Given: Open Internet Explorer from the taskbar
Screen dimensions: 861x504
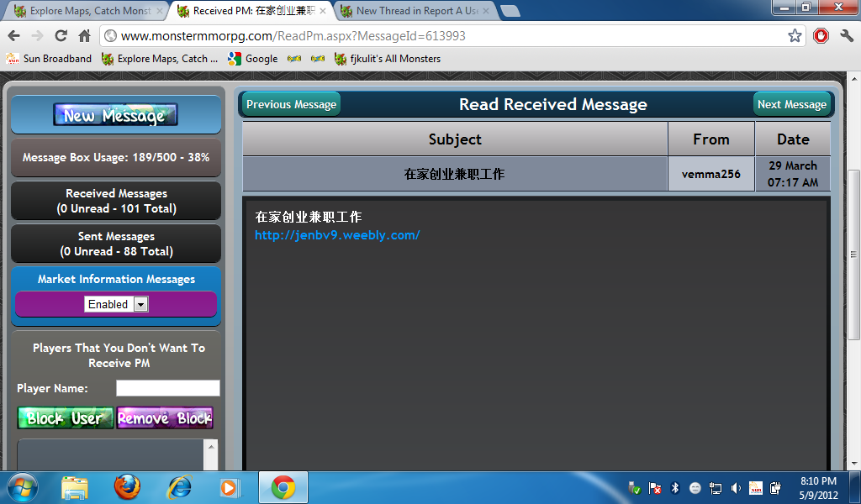Looking at the screenshot, I should [179, 487].
